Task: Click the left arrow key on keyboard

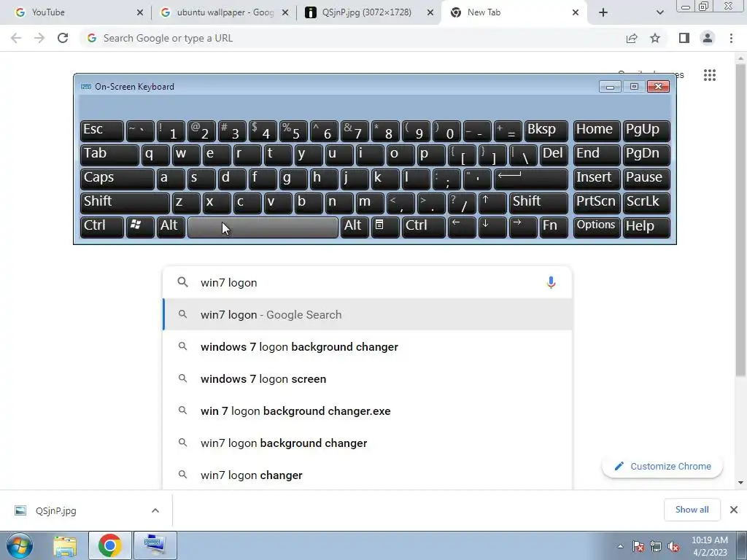Action: (462, 227)
